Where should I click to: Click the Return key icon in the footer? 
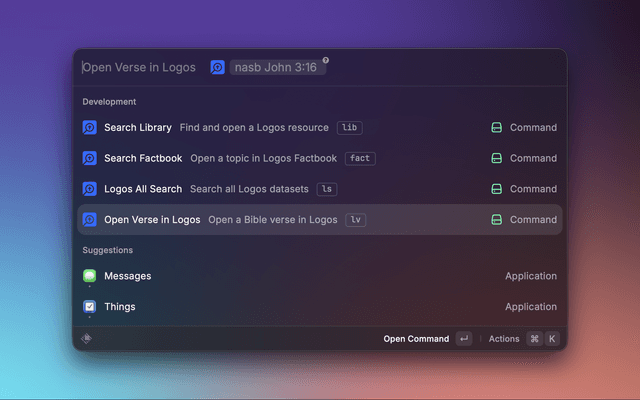coord(463,339)
